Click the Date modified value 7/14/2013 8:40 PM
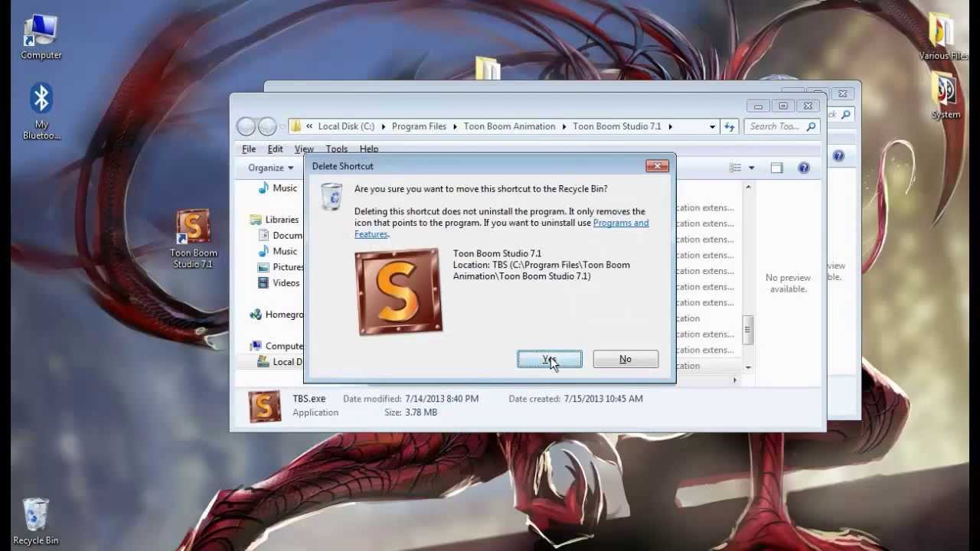 [x=442, y=399]
